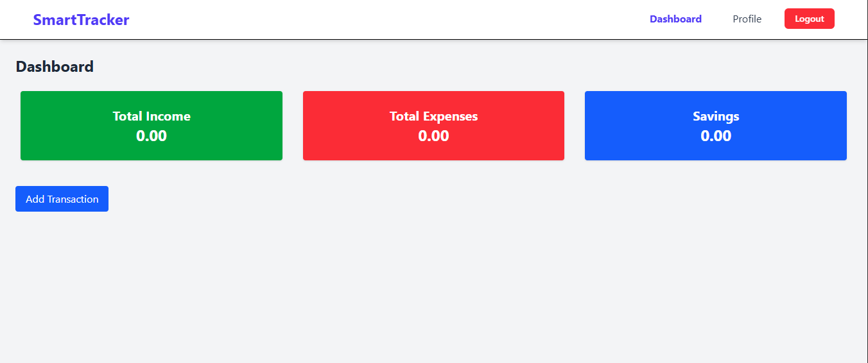Screen dimensions: 868x363
Task: Select the "Total Expenses" card title text
Action: coord(433,116)
